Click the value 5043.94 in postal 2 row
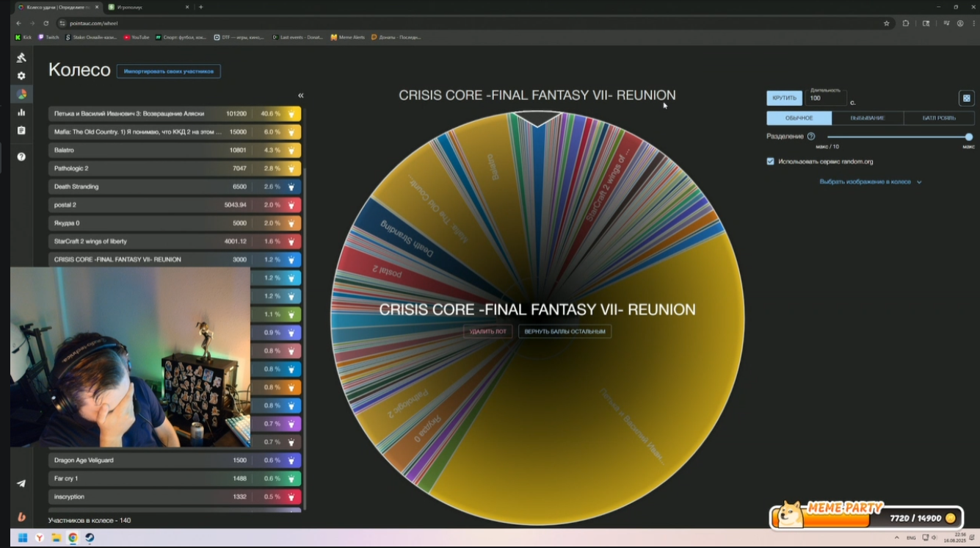The width and height of the screenshot is (980, 548). click(x=235, y=205)
